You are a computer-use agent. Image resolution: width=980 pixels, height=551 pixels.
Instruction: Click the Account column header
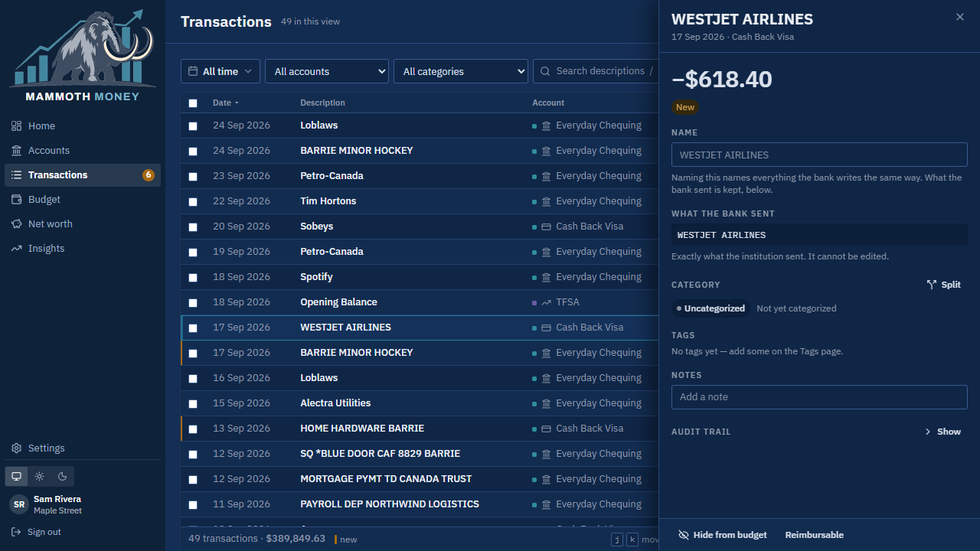(x=548, y=103)
